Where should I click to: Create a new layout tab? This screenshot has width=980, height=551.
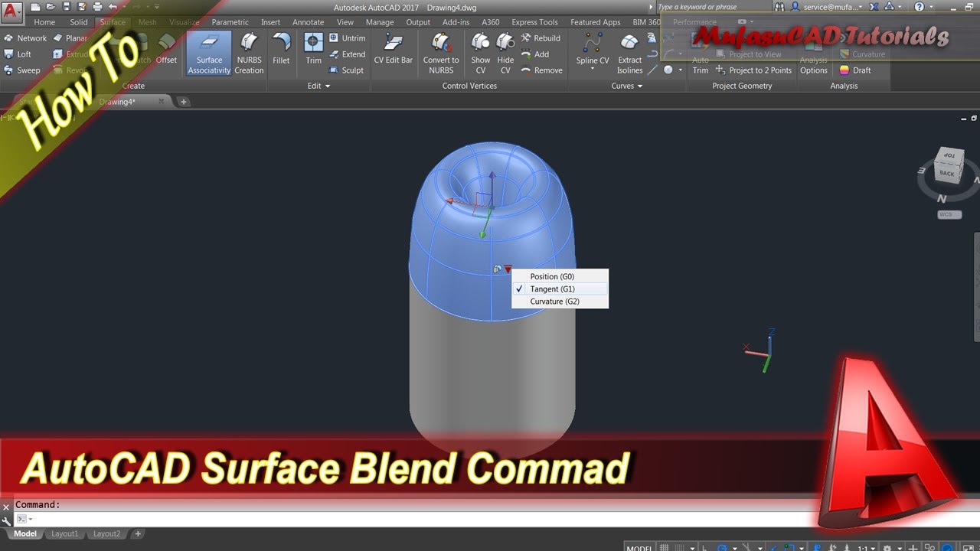point(138,533)
